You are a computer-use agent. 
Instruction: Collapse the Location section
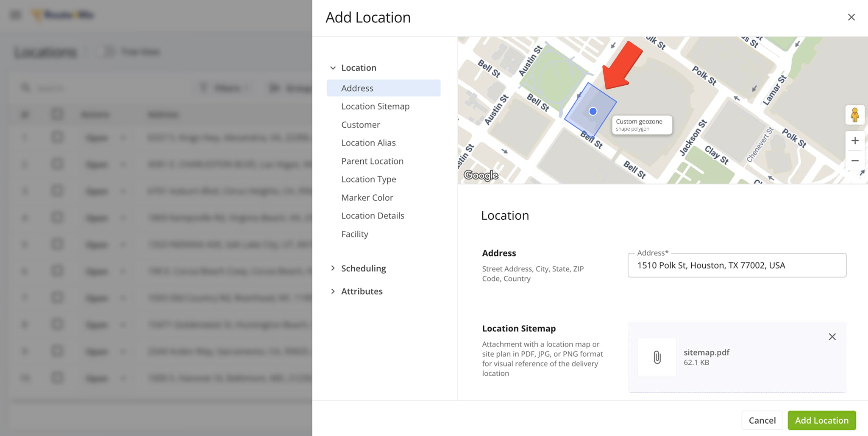333,68
